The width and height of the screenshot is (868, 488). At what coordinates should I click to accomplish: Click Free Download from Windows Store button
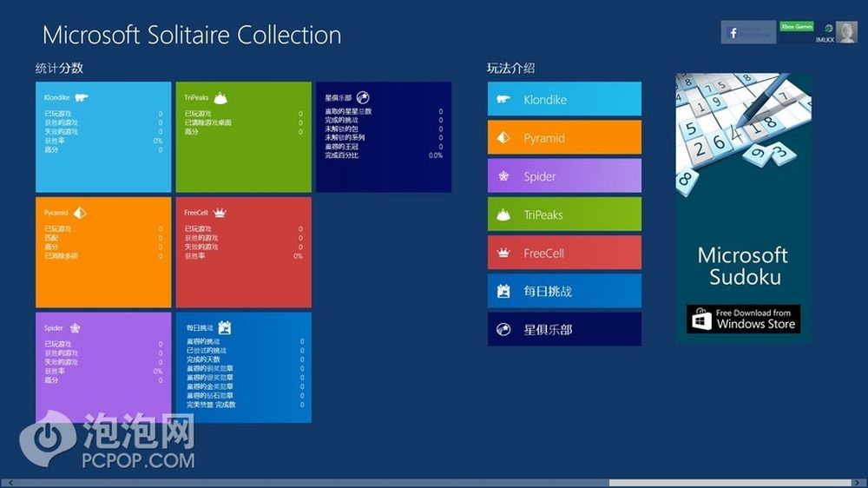(744, 319)
